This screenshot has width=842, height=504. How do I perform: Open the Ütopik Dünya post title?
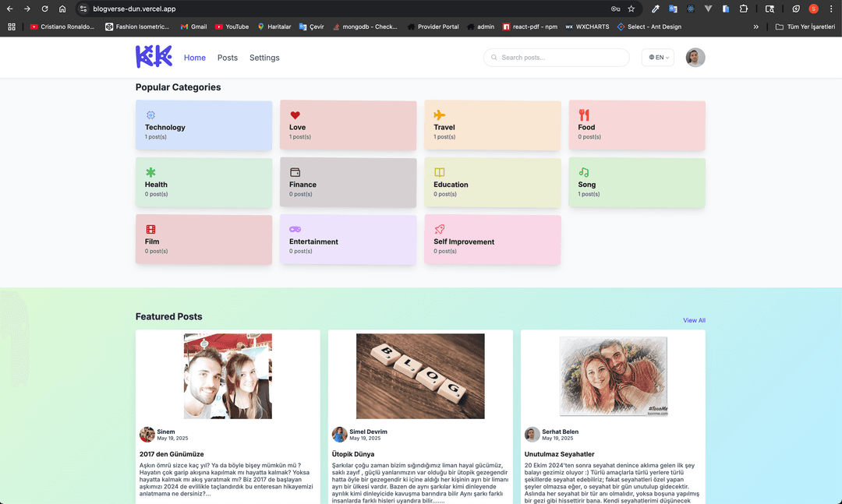[x=353, y=454]
